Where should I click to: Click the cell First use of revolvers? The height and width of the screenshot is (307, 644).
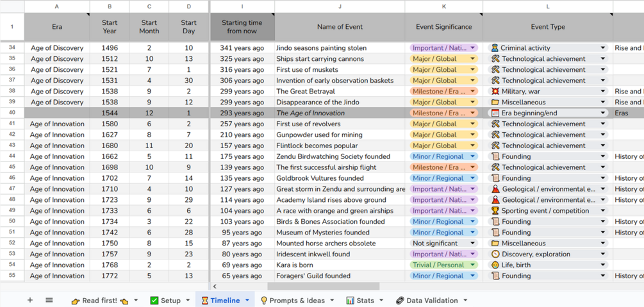tap(340, 124)
